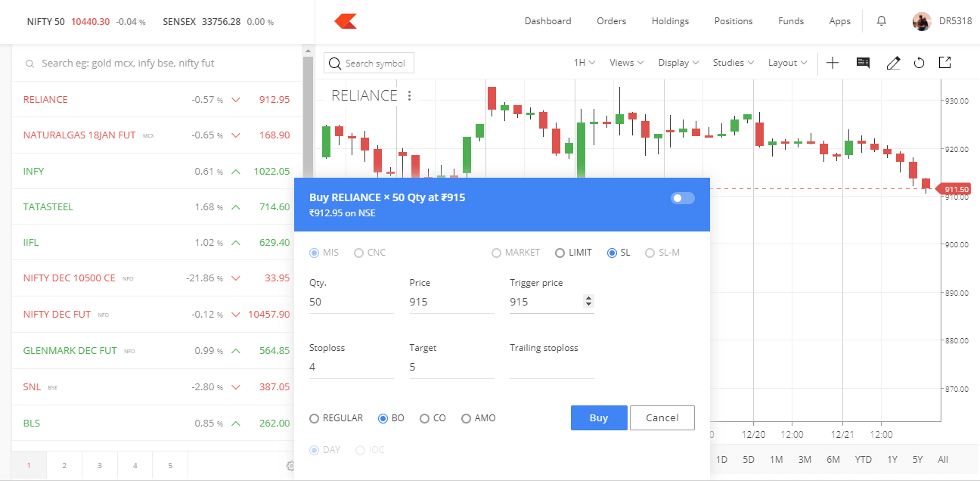Image resolution: width=980 pixels, height=481 pixels.
Task: Click the chart refresh icon
Action: tap(920, 63)
